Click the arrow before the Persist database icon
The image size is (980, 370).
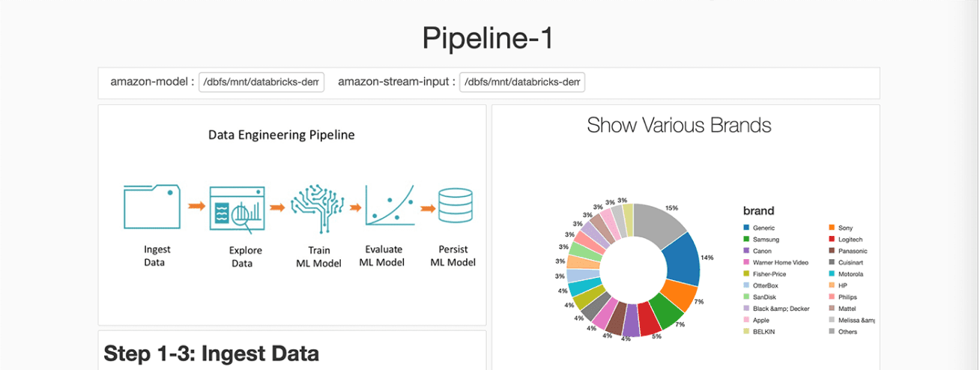coord(429,207)
